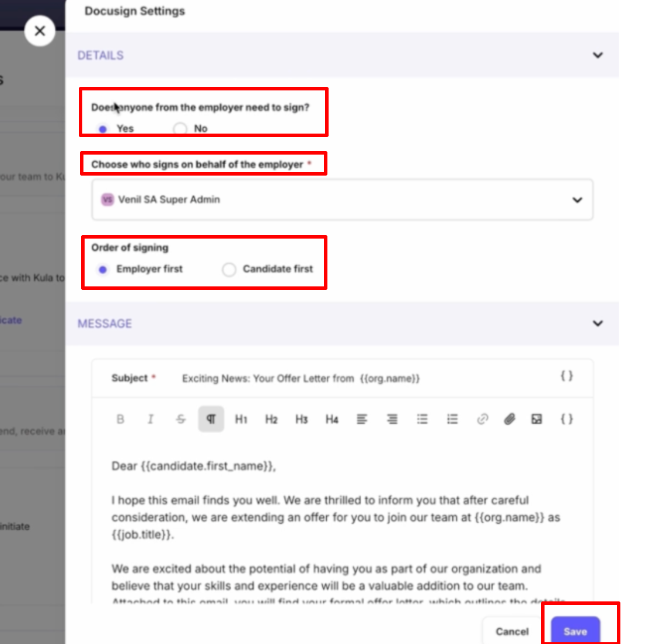Click the Cancel button
This screenshot has height=644, width=656.
(x=512, y=631)
